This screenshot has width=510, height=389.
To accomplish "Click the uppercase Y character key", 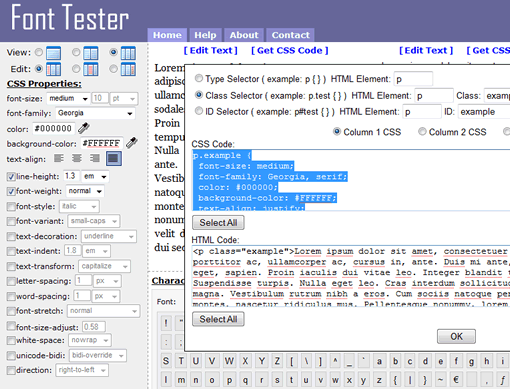I will point(262,361).
